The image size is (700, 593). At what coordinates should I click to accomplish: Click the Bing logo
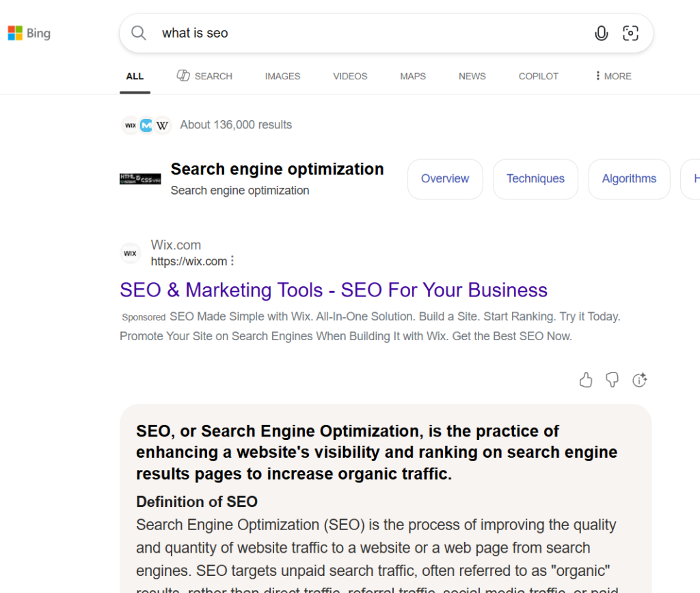point(29,33)
